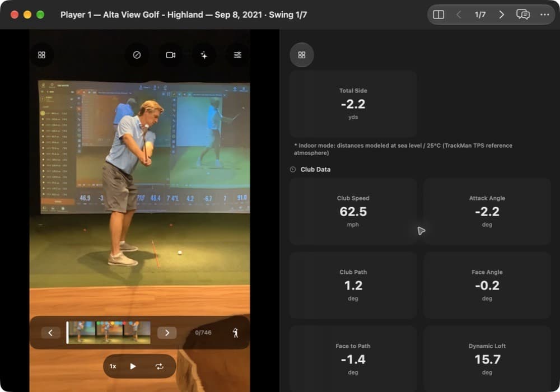The height and width of the screenshot is (392, 560).
Task: Open the sliders adjustment settings icon
Action: 237,55
